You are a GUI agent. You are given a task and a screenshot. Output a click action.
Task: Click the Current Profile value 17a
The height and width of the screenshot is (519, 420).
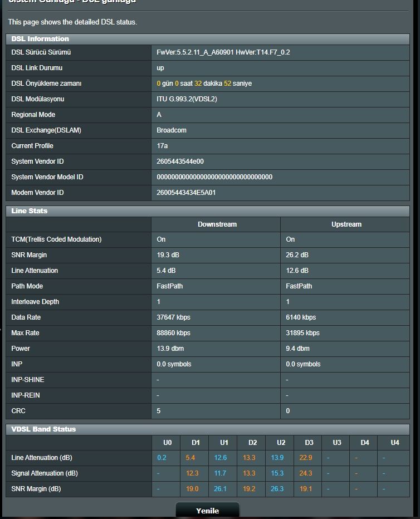pos(162,146)
